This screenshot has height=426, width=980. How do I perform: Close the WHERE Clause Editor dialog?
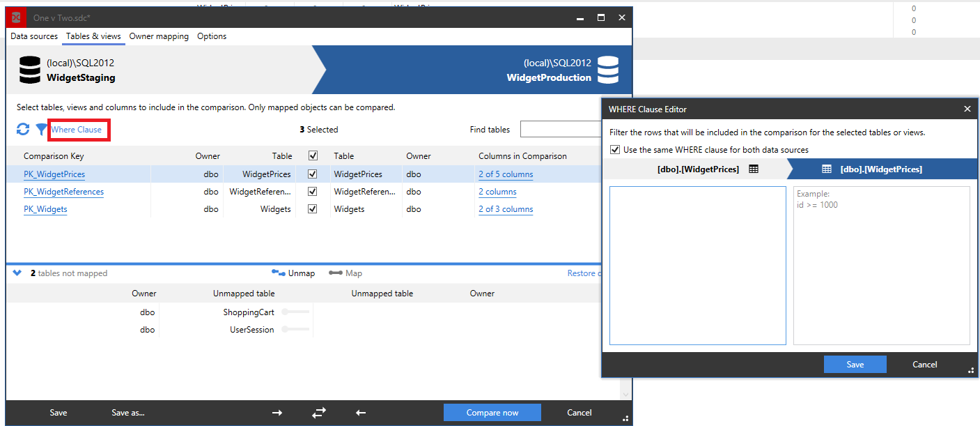pos(967,109)
